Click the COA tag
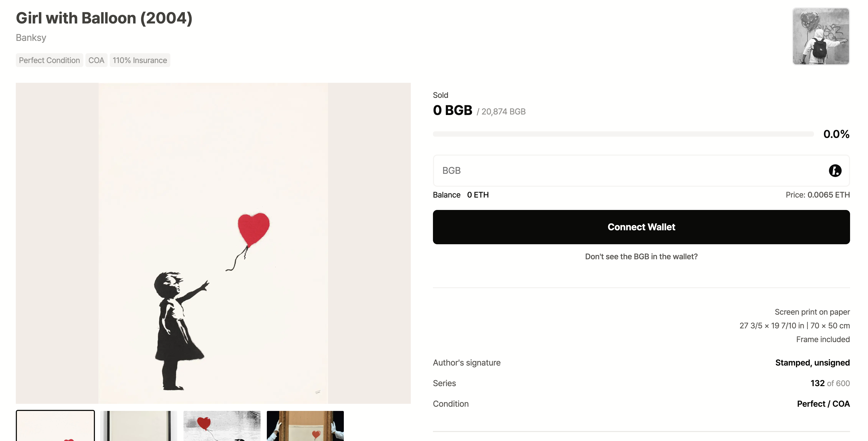Viewport: 868px width, 441px height. click(96, 60)
